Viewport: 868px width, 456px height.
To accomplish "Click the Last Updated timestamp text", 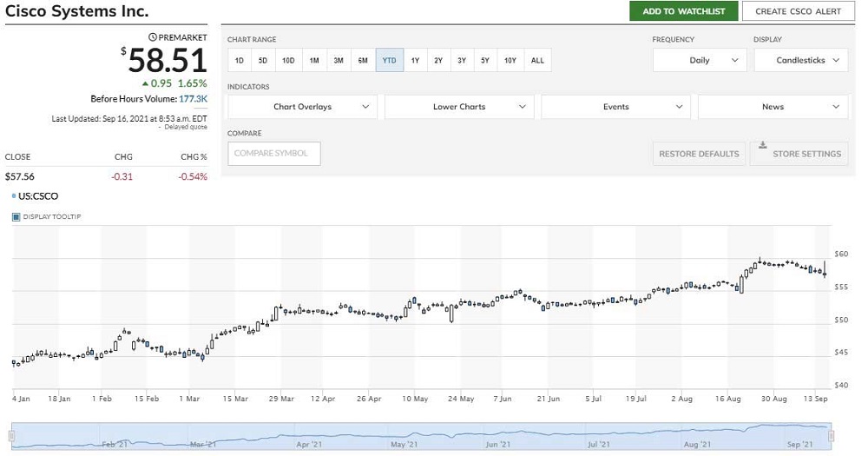I will click(129, 119).
